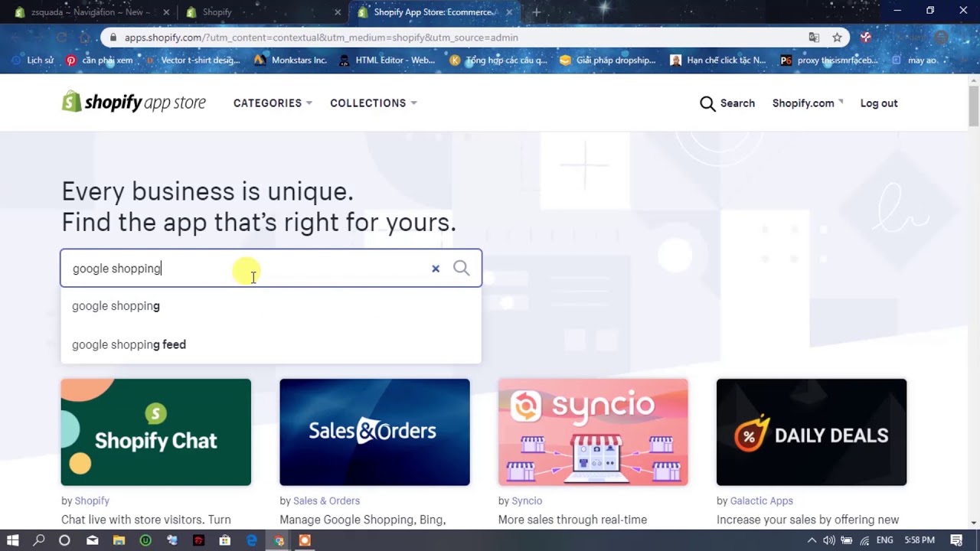The width and height of the screenshot is (980, 551).
Task: Open Microsoft Store from taskbar
Action: (x=225, y=540)
